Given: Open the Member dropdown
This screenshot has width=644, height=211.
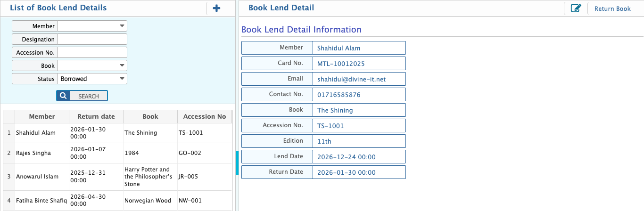Looking at the screenshot, I should [92, 26].
